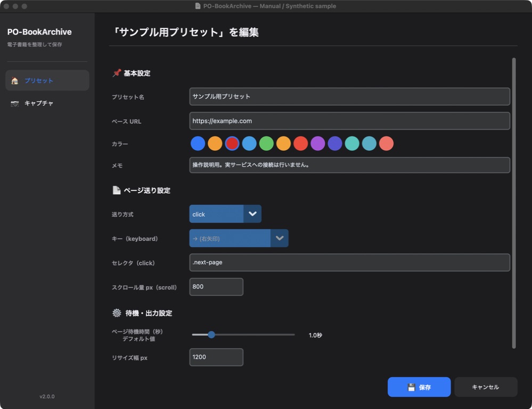Choose the selected dark red swatch with blue ring

coord(232,143)
